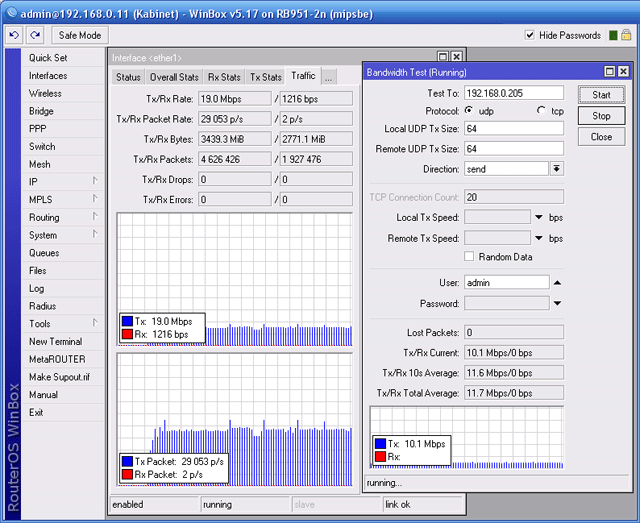This screenshot has height=523, width=640.
Task: Open the Rx Stats tab
Action: pyautogui.click(x=224, y=77)
